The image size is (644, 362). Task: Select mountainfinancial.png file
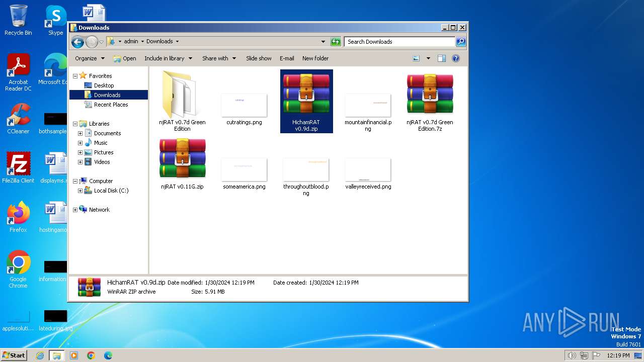(368, 113)
